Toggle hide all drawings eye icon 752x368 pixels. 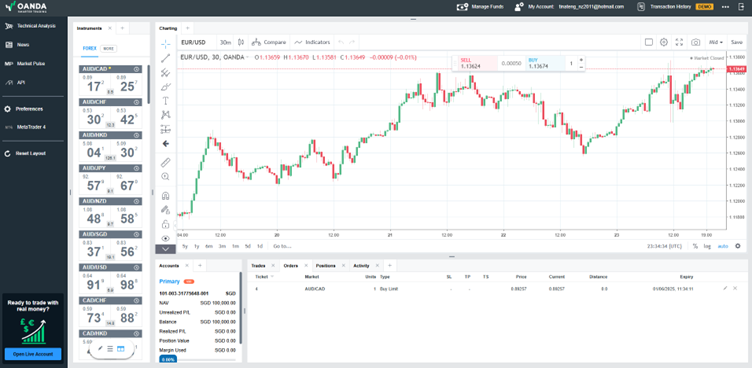pos(165,238)
